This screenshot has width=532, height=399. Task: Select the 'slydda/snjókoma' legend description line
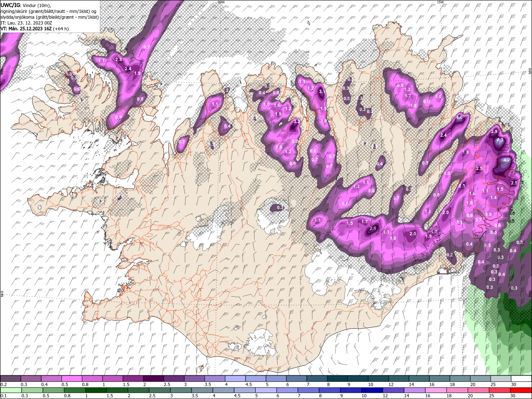pyautogui.click(x=49, y=17)
